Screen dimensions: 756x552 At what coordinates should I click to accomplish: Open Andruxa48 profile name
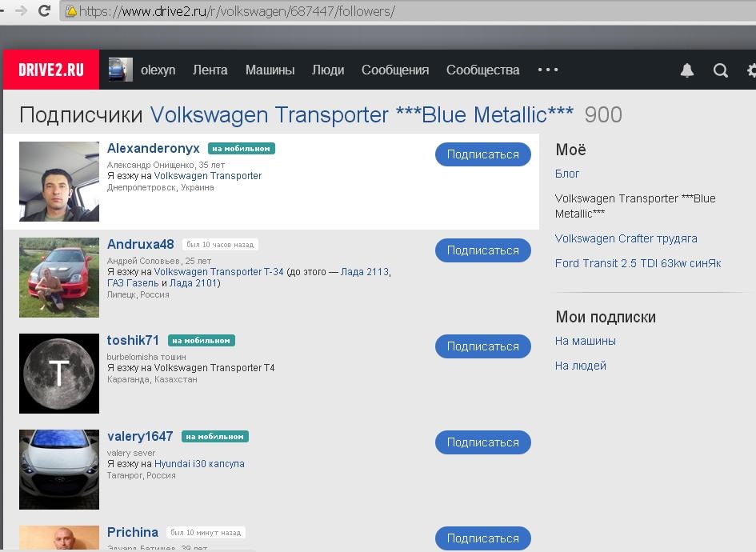(140, 244)
